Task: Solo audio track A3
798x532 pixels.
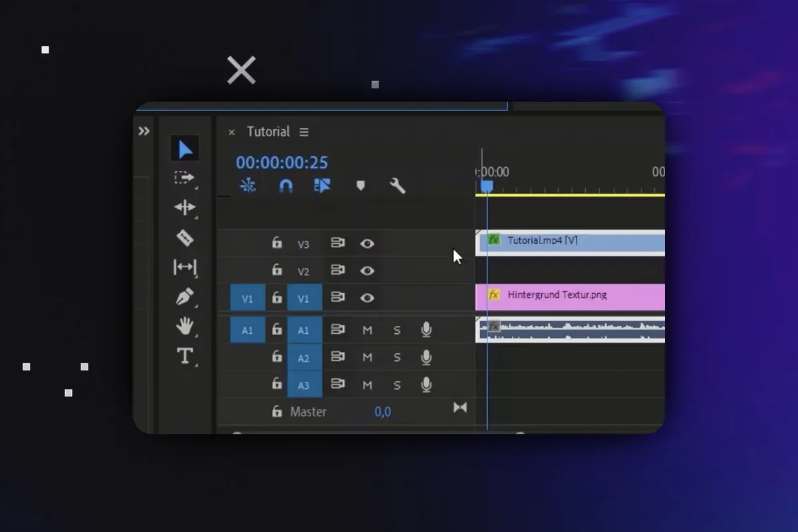Action: pyautogui.click(x=397, y=384)
